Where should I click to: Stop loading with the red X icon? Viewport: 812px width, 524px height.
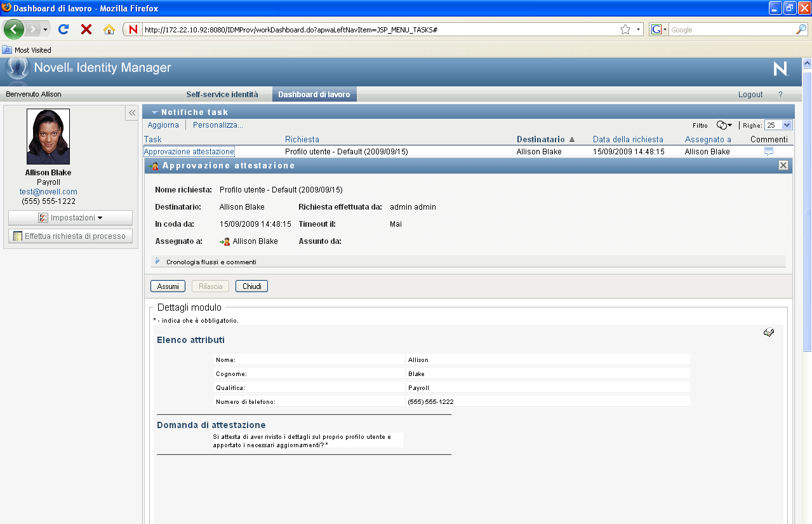(86, 29)
